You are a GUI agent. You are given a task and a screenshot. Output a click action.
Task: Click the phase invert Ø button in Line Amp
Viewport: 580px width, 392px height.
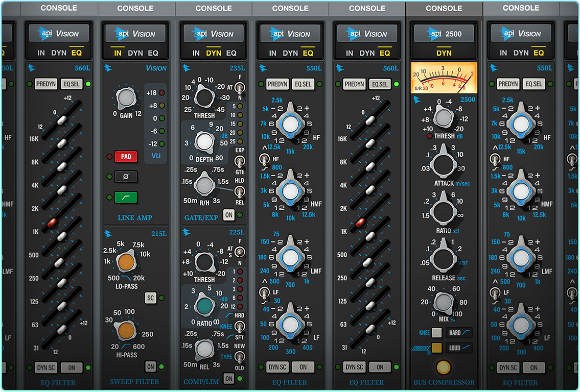[126, 177]
